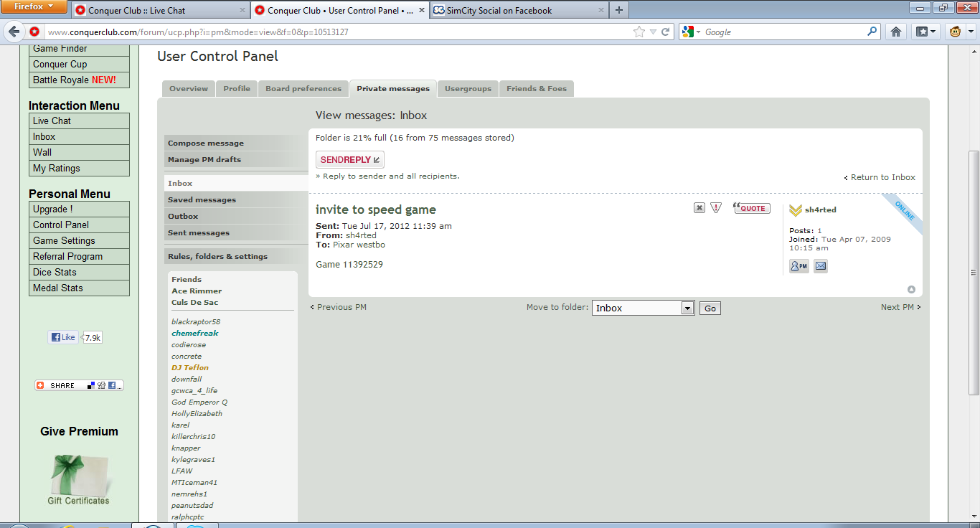Click the Send Reply button
This screenshot has width=980, height=528.
click(350, 160)
